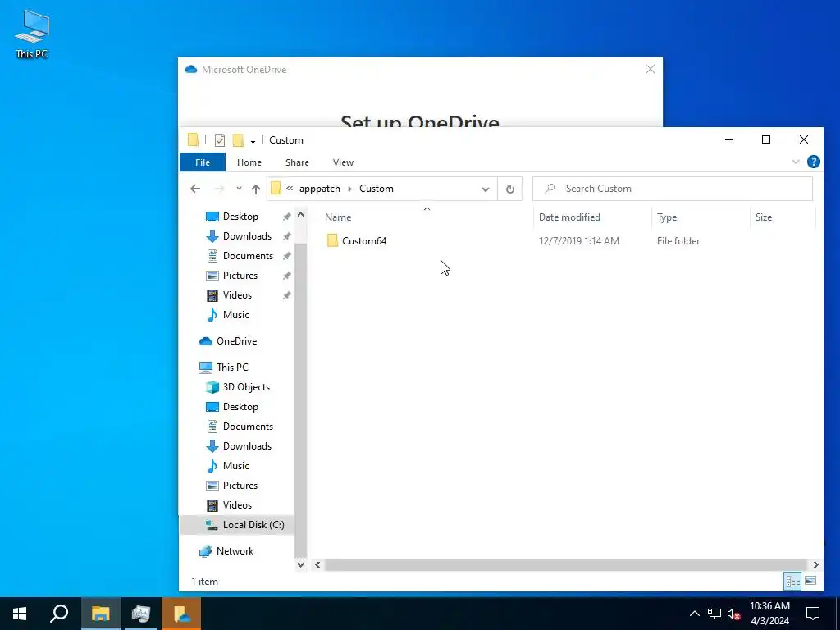The height and width of the screenshot is (630, 840).
Task: Select OneDrive in navigation pane
Action: pos(236,341)
